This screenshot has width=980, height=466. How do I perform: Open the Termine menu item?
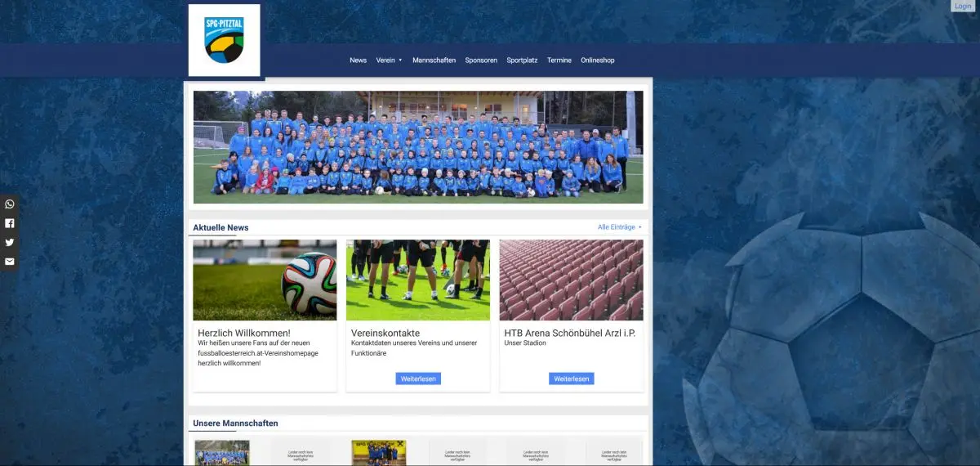pos(559,60)
